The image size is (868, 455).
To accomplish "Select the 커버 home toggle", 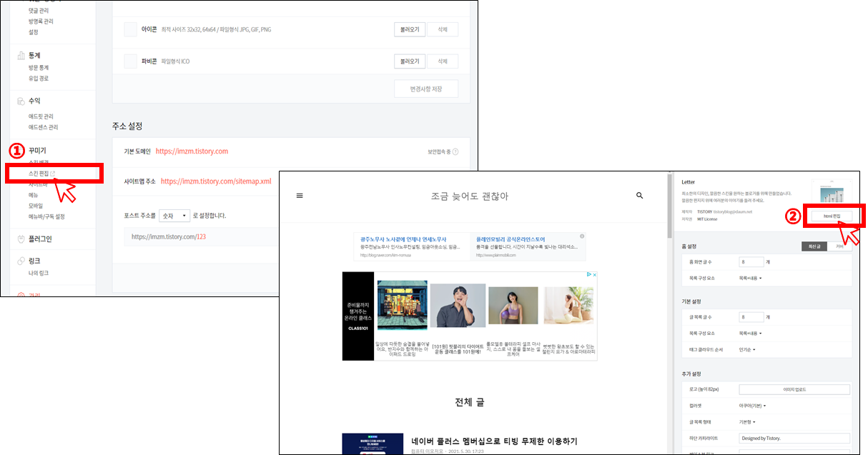I will (840, 246).
